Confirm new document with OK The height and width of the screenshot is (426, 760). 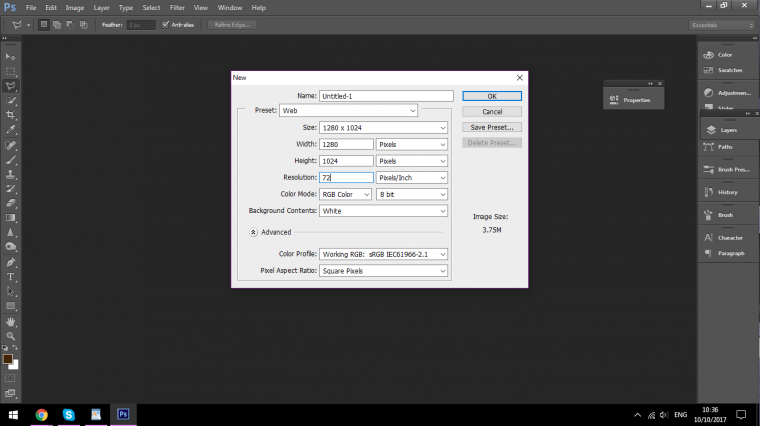point(492,96)
